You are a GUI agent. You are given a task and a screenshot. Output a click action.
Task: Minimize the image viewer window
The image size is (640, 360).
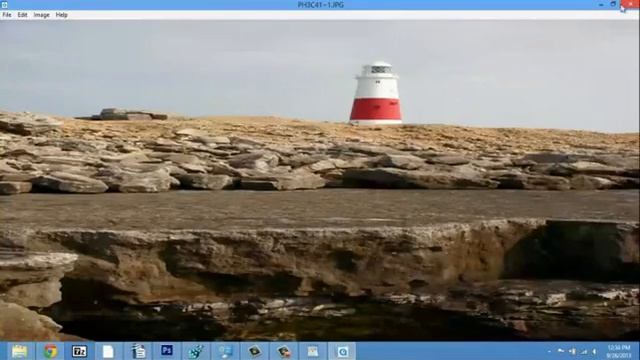(601, 4)
